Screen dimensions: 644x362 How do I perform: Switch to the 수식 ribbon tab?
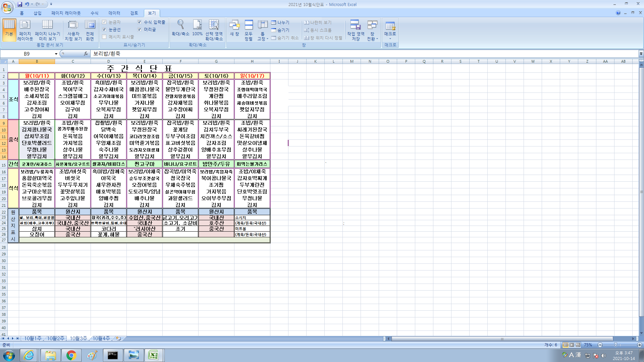pyautogui.click(x=94, y=13)
